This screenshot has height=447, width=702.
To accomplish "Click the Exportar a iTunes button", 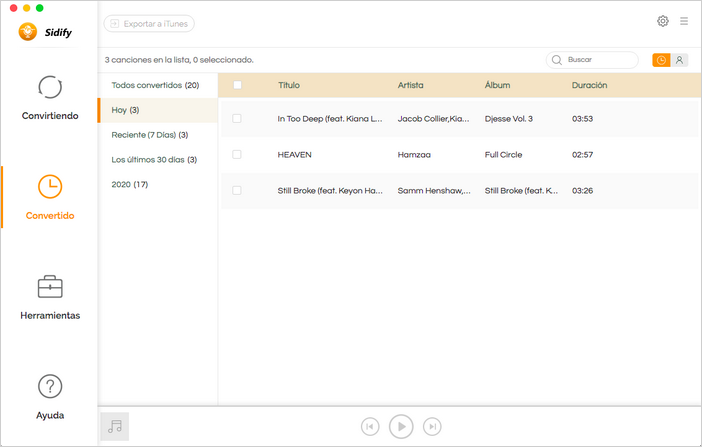I will (x=149, y=24).
